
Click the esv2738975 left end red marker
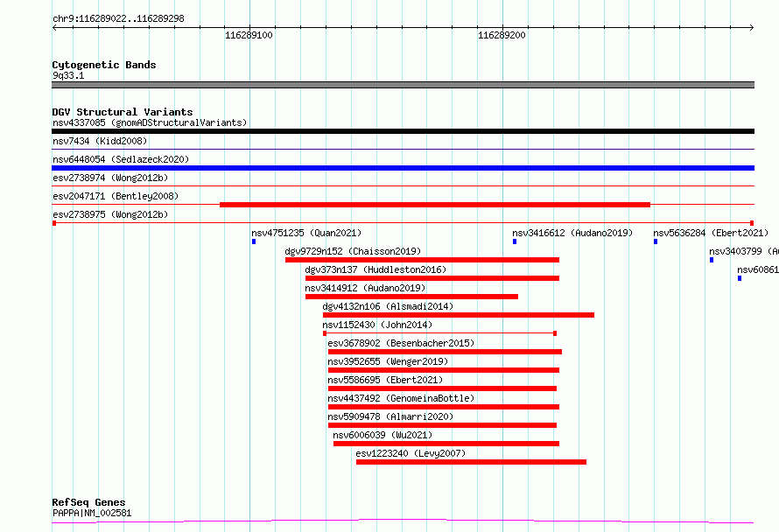54,223
